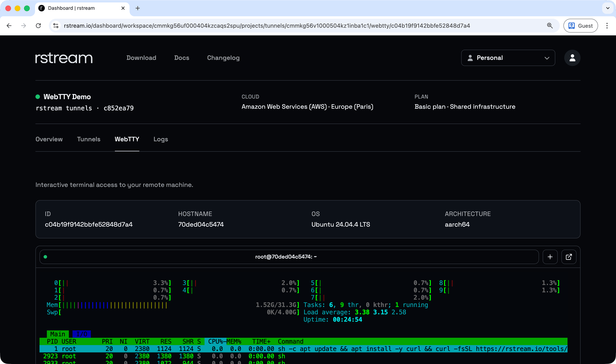Reload the page with the refresh icon

tap(38, 25)
